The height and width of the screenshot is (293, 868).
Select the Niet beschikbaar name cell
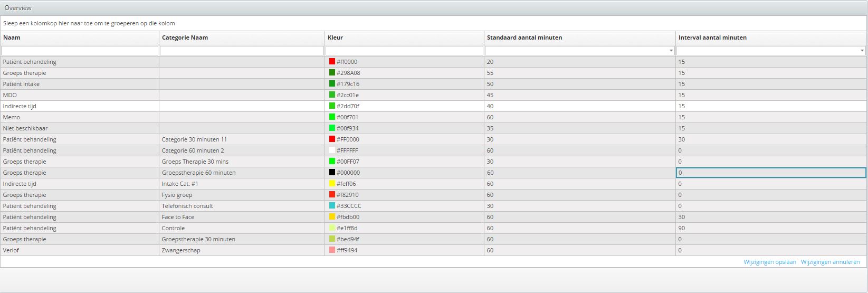point(80,128)
